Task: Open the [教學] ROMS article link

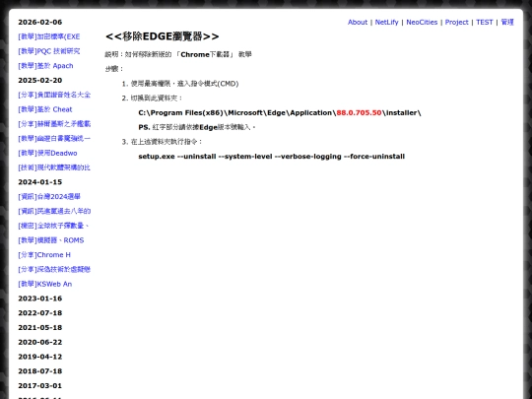Action: point(51,240)
